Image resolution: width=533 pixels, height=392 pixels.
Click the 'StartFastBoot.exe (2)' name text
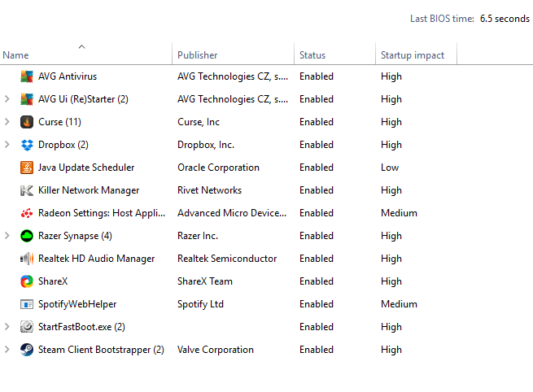pyautogui.click(x=81, y=327)
